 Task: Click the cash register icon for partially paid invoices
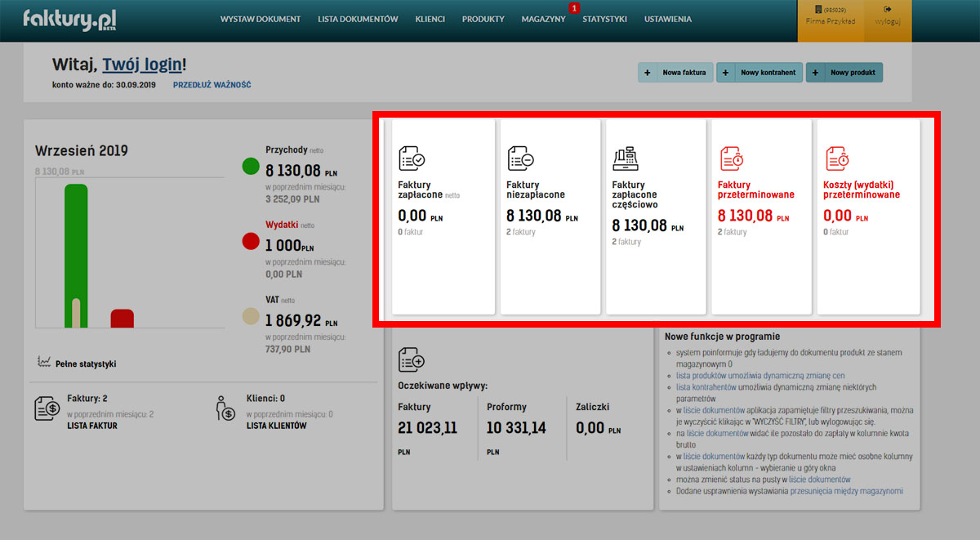click(626, 158)
